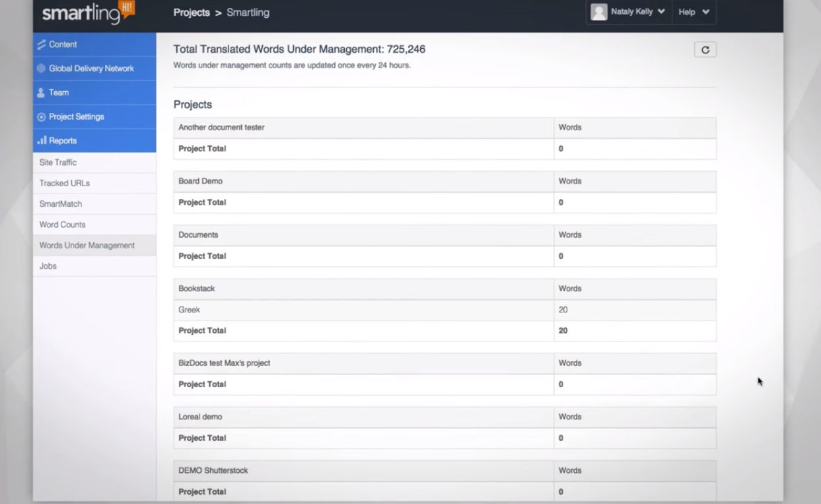Click the Global Delivery Network globe icon
The height and width of the screenshot is (504, 821).
(x=42, y=69)
